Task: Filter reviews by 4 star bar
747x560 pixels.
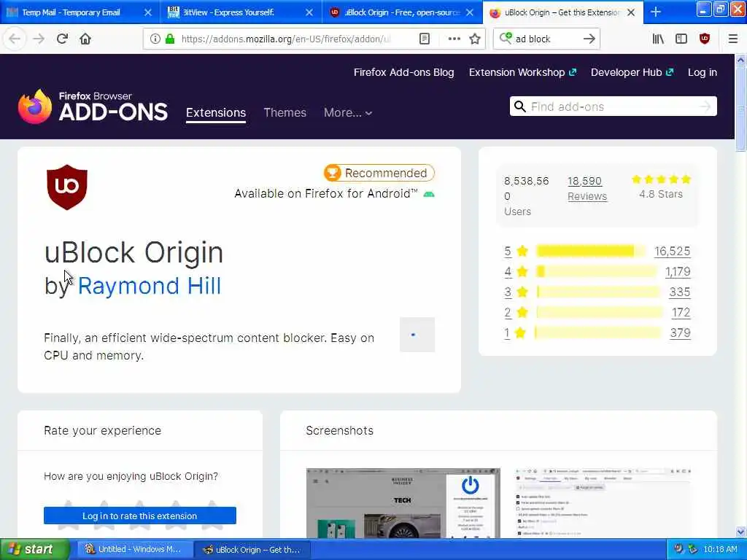Action: click(x=597, y=271)
